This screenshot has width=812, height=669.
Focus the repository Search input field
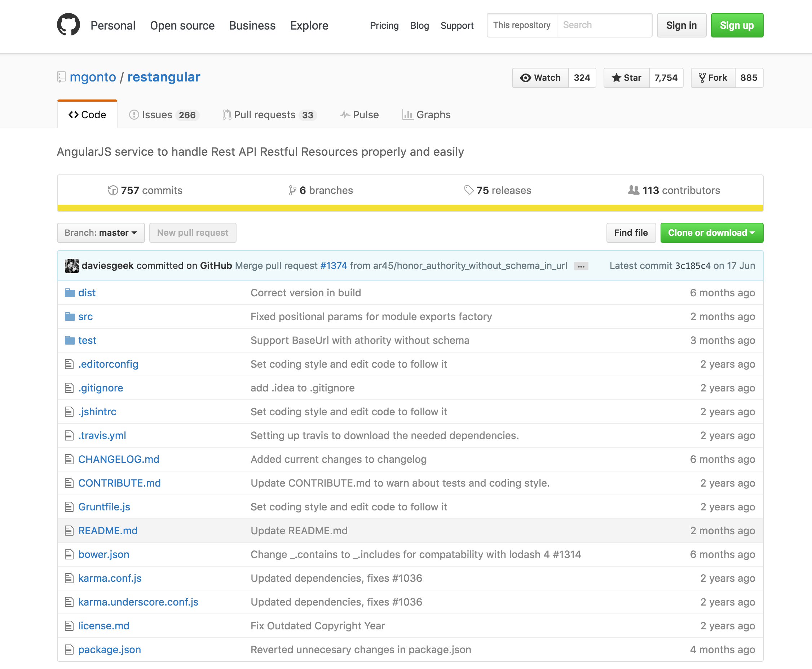click(x=604, y=25)
